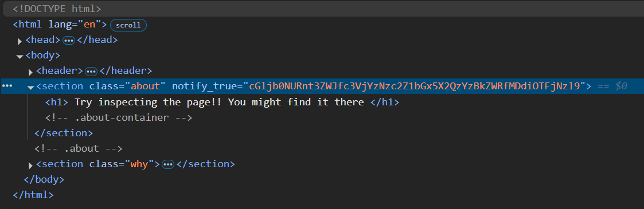Collapse the body element arrow
This screenshot has width=644, height=209.
19,56
